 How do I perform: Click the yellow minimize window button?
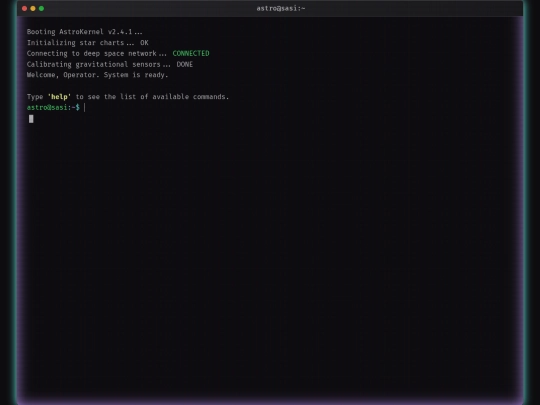(33, 8)
